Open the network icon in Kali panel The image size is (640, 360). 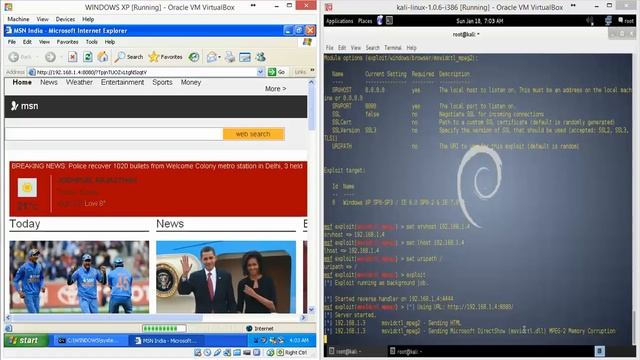609,21
